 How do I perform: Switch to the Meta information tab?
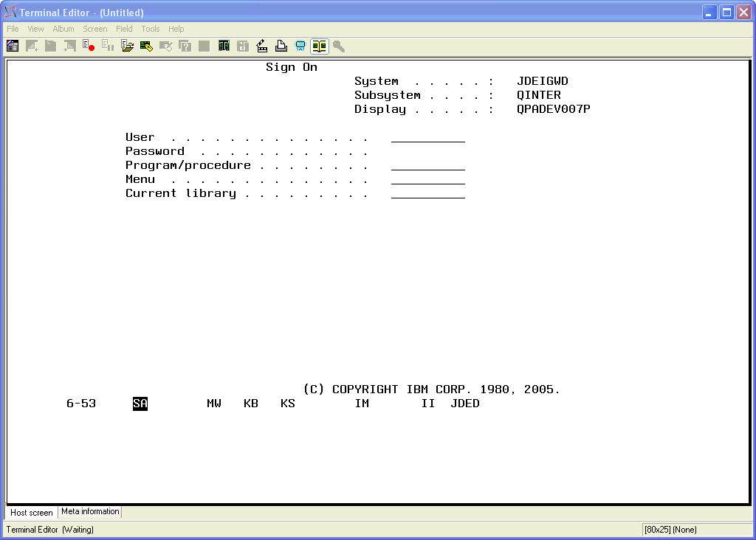coord(89,512)
